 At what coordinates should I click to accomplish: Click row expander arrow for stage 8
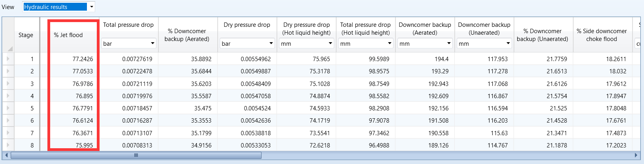pyautogui.click(x=8, y=145)
